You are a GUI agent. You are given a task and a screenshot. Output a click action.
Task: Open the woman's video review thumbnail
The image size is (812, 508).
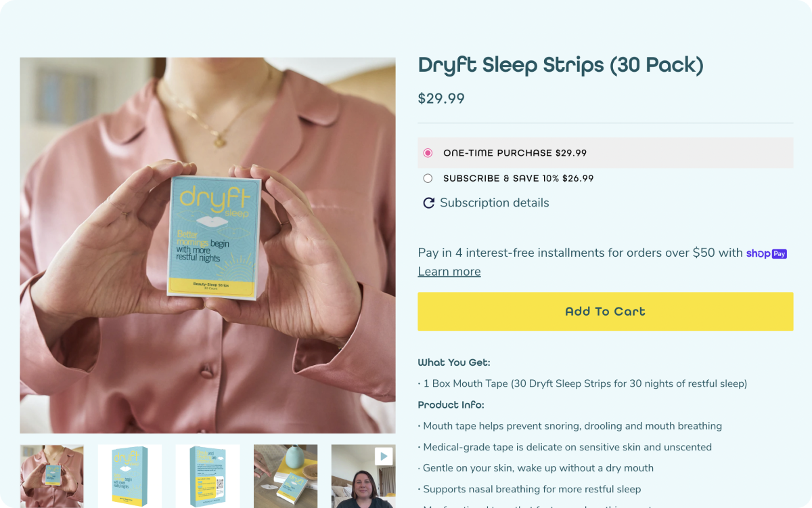[363, 476]
